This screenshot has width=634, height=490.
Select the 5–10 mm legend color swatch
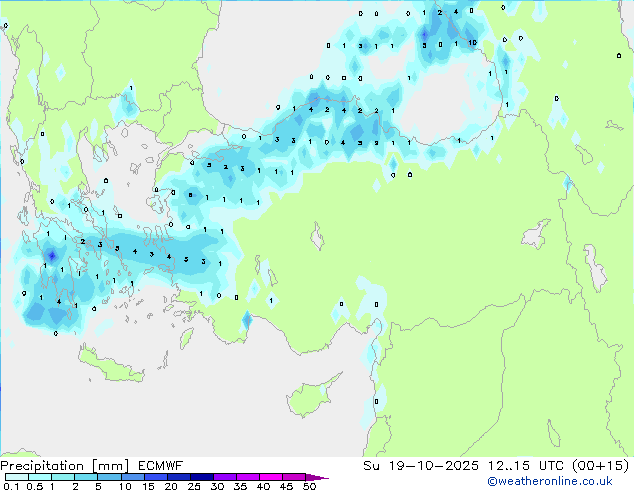[109, 477]
